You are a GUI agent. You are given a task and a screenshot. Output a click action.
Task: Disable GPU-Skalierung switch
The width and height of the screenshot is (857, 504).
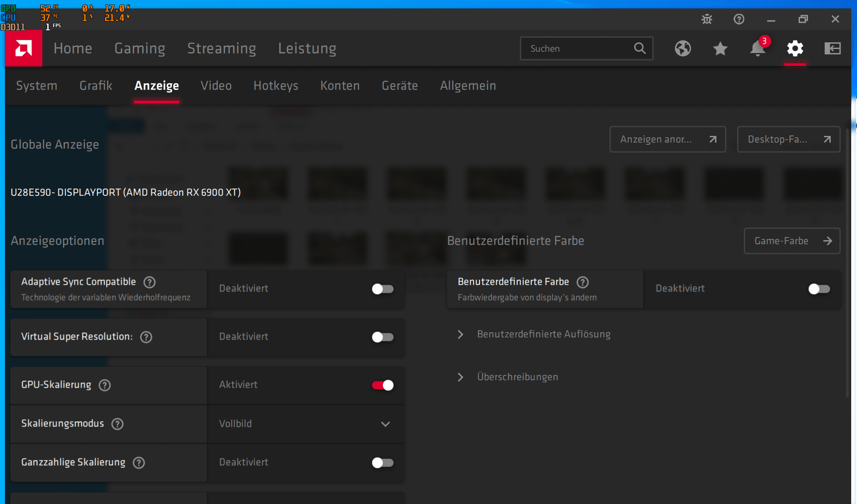[383, 385]
